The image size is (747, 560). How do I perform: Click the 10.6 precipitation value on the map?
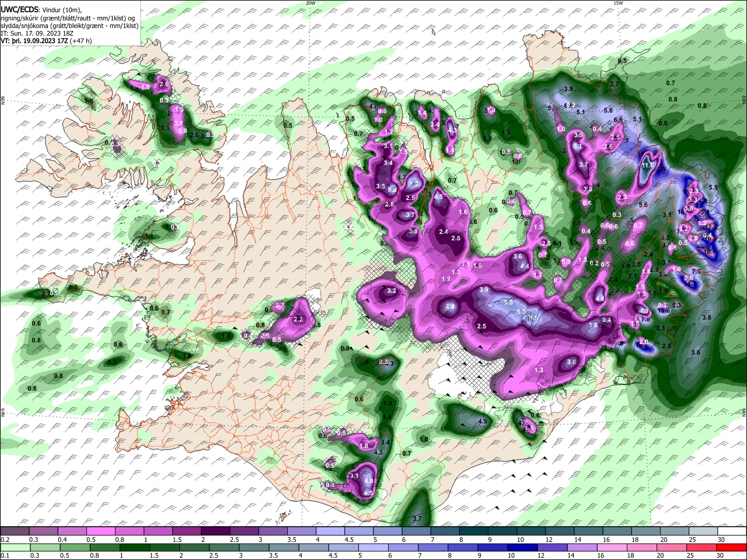click(664, 311)
